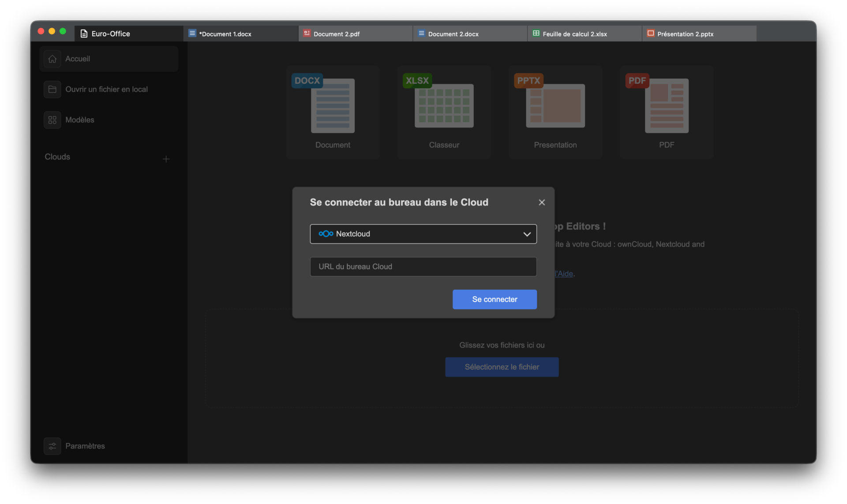Screen dimensions: 847x504
Task: Expand the cloud provider dropdown arrow
Action: point(527,234)
